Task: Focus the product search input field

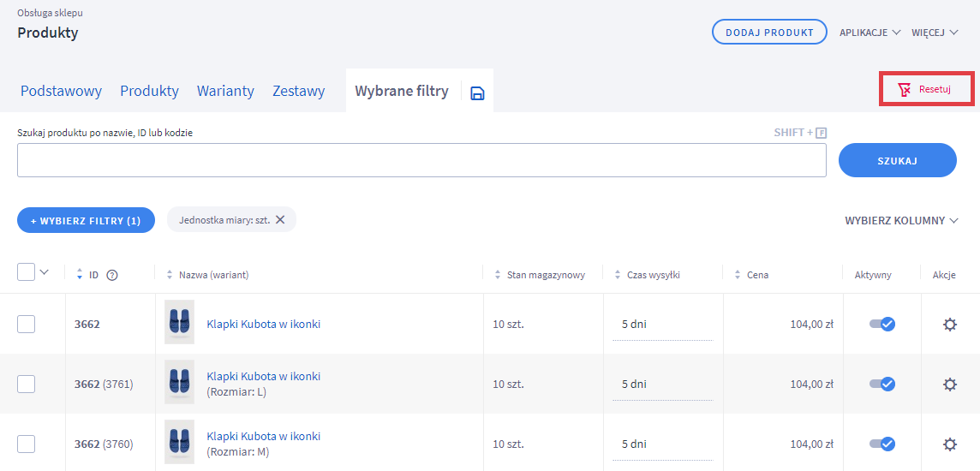Action: 421,160
